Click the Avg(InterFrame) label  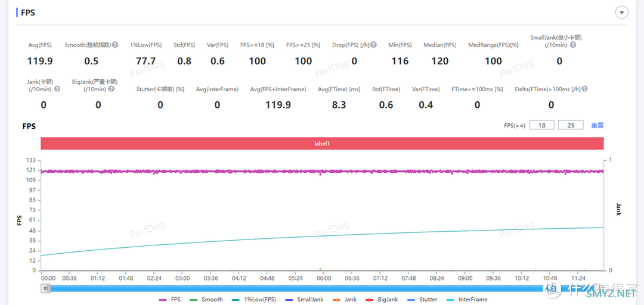click(x=217, y=89)
